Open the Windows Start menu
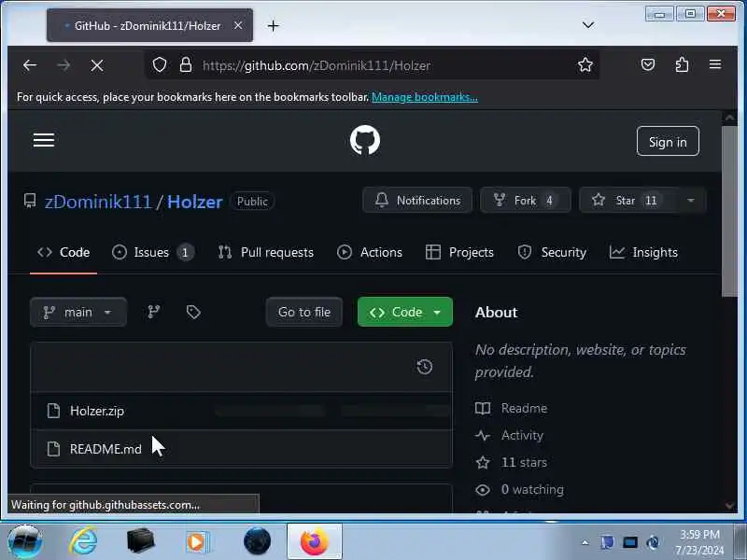Viewport: 747px width, 560px height. click(25, 541)
